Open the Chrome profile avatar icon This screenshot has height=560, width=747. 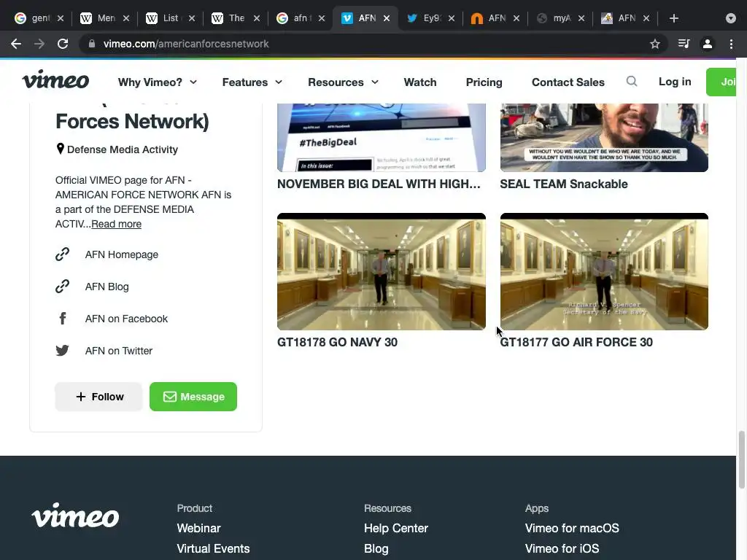tap(708, 44)
